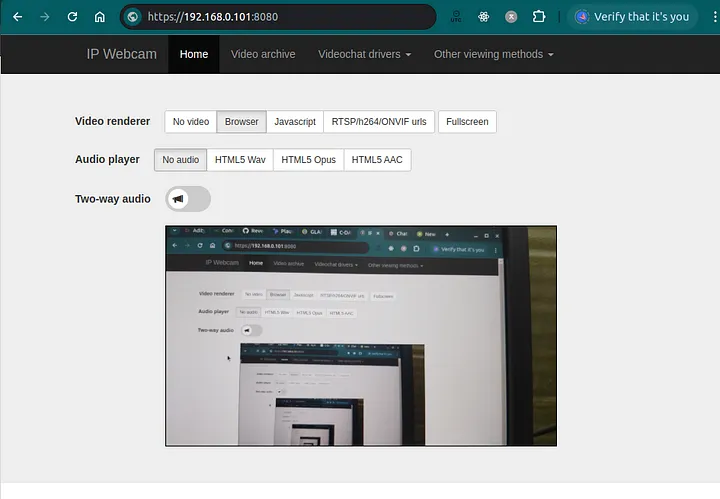Viewport: 720px width, 499px height.
Task: Select the RTSP/h264/ONVIF urls option
Action: click(378, 122)
